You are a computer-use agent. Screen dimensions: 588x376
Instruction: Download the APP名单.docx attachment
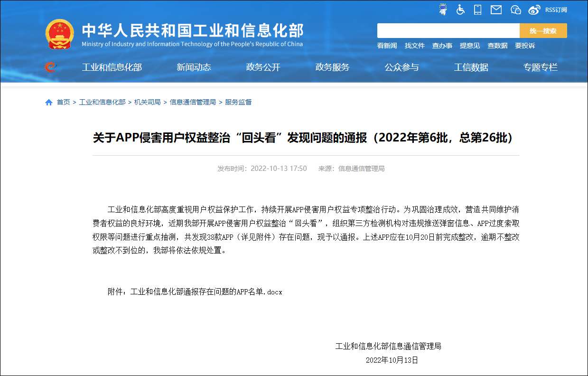pyautogui.click(x=206, y=292)
